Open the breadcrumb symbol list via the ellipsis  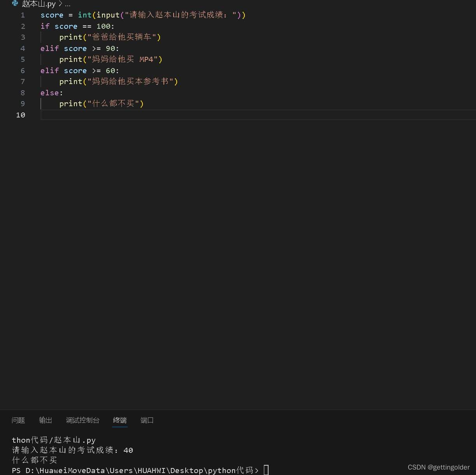(68, 4)
